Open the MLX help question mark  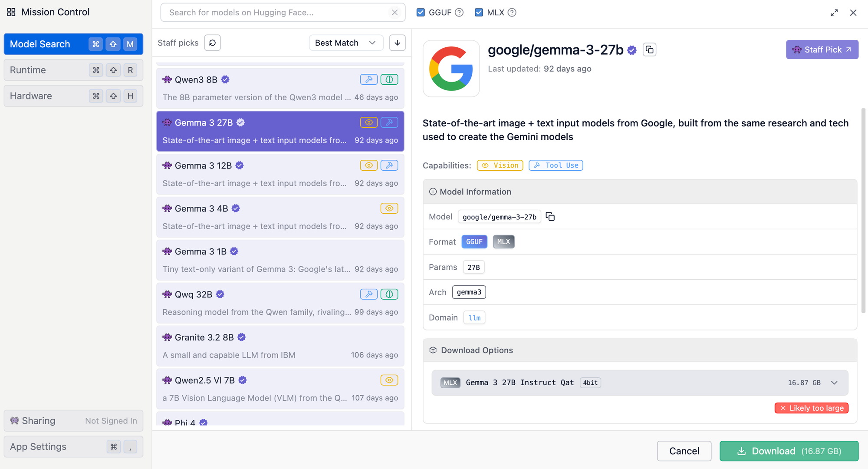pyautogui.click(x=512, y=13)
